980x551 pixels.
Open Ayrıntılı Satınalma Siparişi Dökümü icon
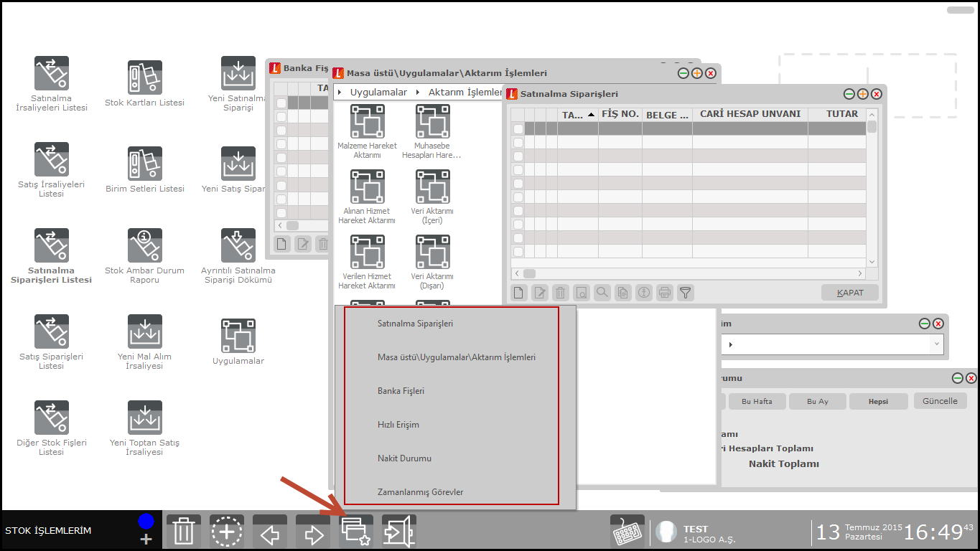[238, 246]
